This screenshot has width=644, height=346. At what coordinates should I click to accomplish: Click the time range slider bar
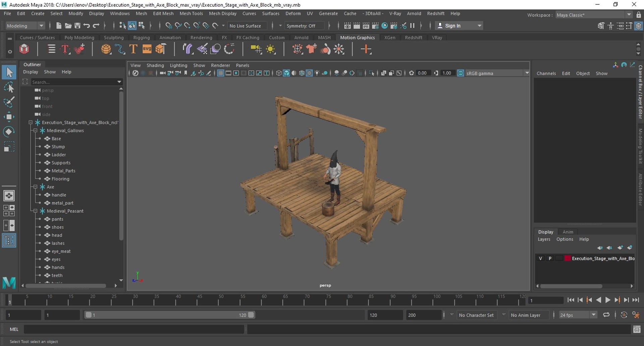coord(169,315)
